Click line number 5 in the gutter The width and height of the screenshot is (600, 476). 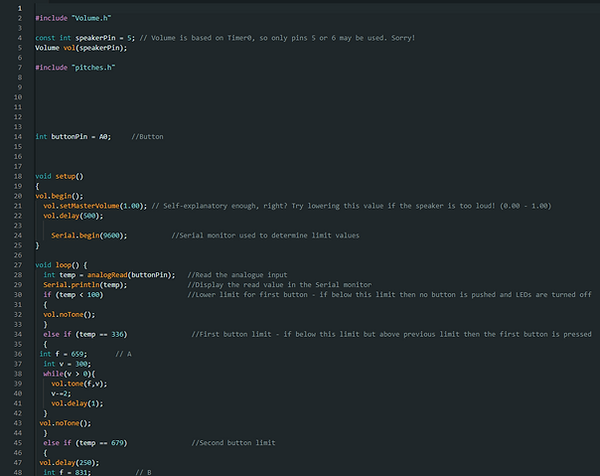point(19,48)
